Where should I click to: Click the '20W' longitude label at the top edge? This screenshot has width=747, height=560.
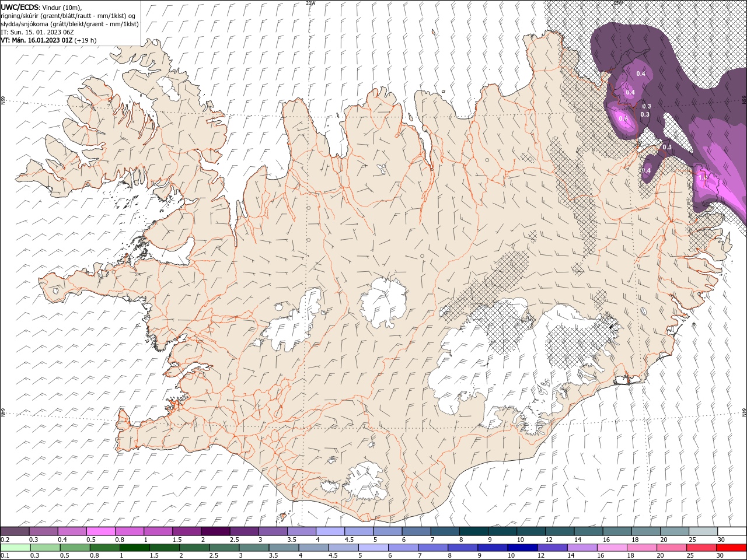[x=310, y=3]
